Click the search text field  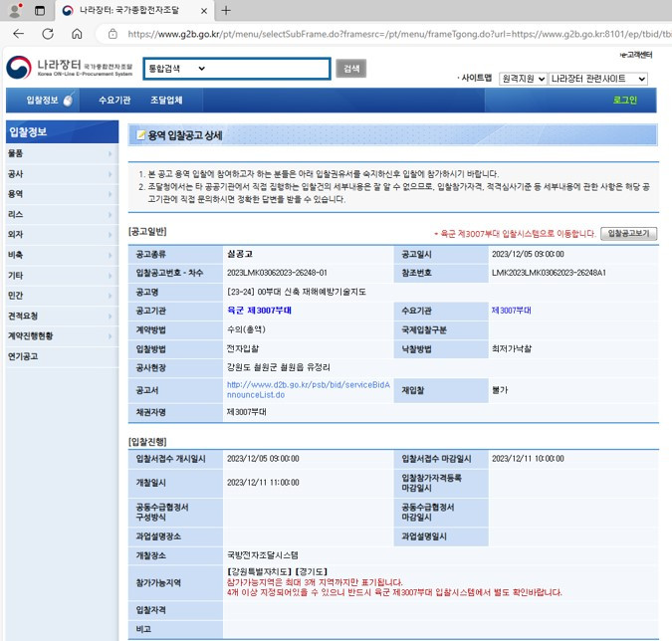tap(268, 69)
